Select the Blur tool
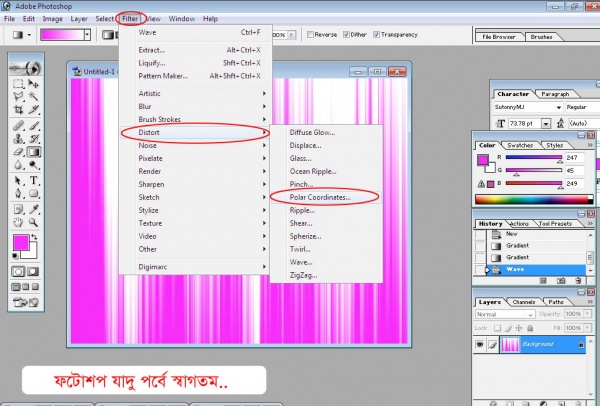This screenshot has height=406, width=600. pyautogui.click(x=18, y=165)
